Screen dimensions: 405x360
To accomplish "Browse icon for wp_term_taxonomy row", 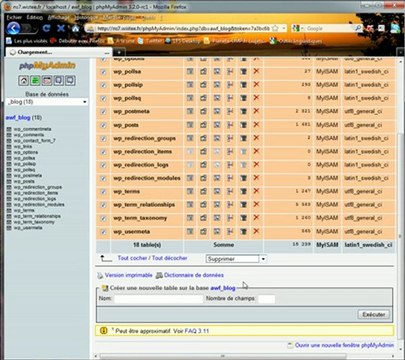I will pyautogui.click(x=190, y=218).
